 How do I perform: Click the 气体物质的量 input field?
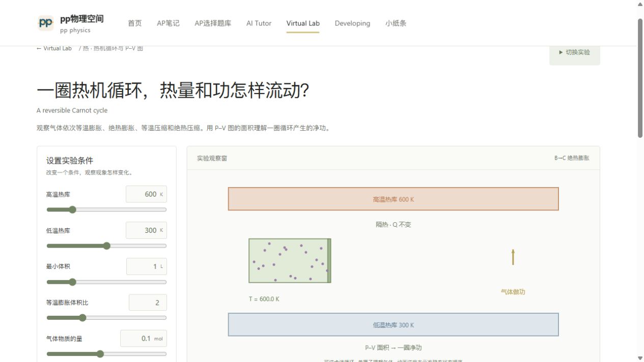tap(144, 339)
